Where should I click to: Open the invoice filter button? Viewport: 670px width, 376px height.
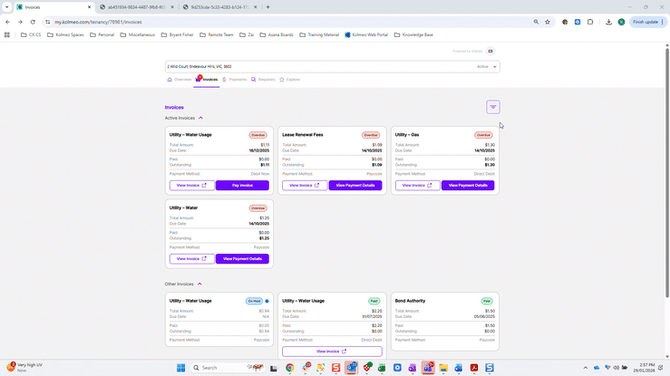[493, 107]
